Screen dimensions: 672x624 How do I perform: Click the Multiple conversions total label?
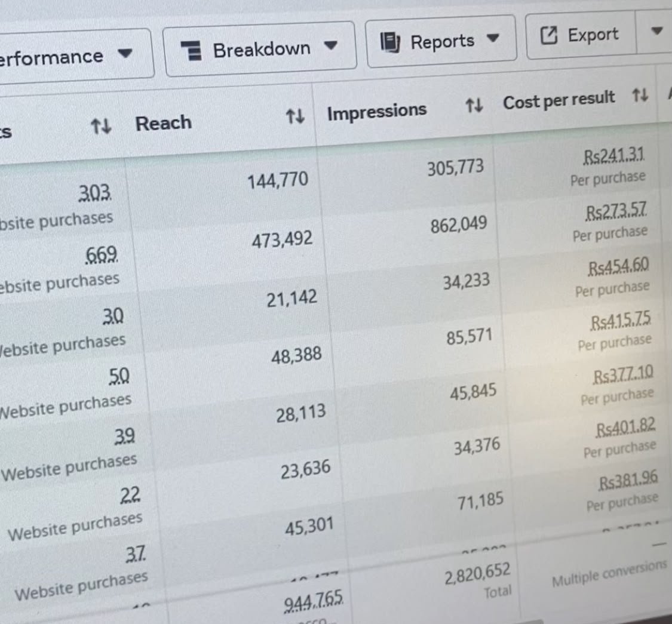click(609, 574)
